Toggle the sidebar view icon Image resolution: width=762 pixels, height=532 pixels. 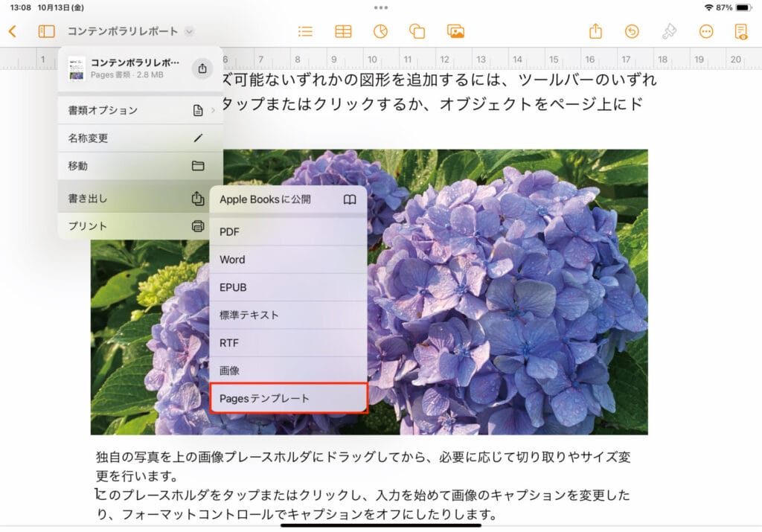(47, 31)
